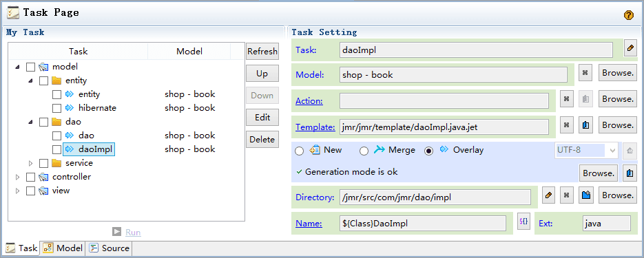Switch to the Model tab
Image resolution: width=644 pixels, height=258 pixels.
click(x=63, y=248)
